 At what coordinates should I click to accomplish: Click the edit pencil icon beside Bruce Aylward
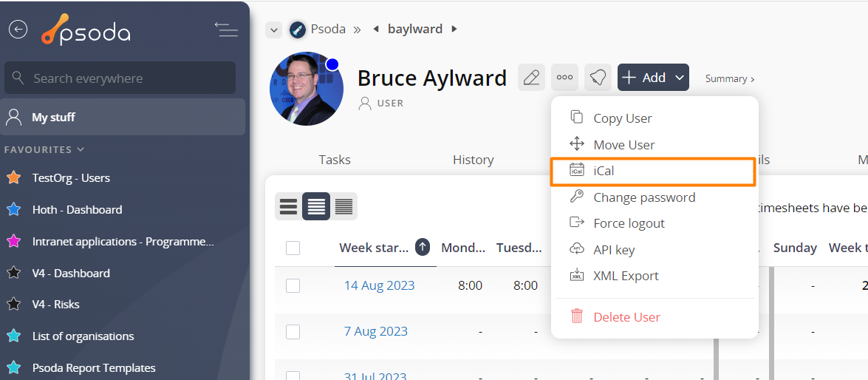pos(531,78)
